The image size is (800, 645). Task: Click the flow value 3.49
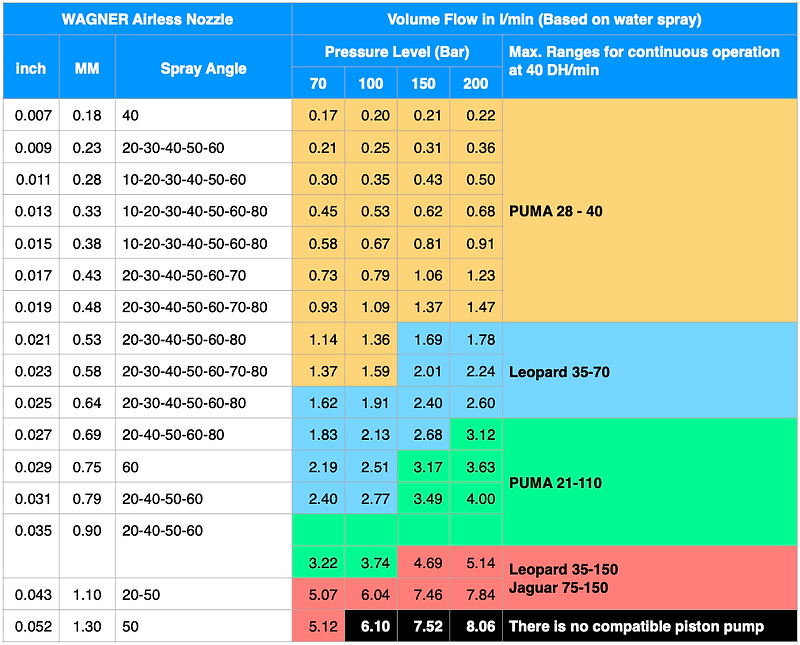(428, 499)
